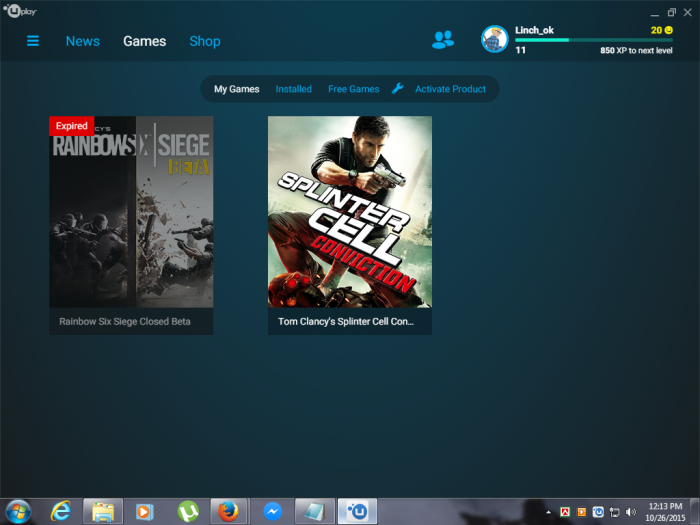
Task: Open the media player taskbar icon
Action: point(145,512)
